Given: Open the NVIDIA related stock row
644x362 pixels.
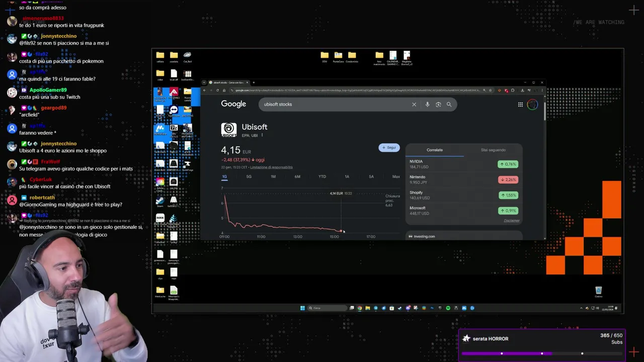Looking at the screenshot, I should click(463, 164).
